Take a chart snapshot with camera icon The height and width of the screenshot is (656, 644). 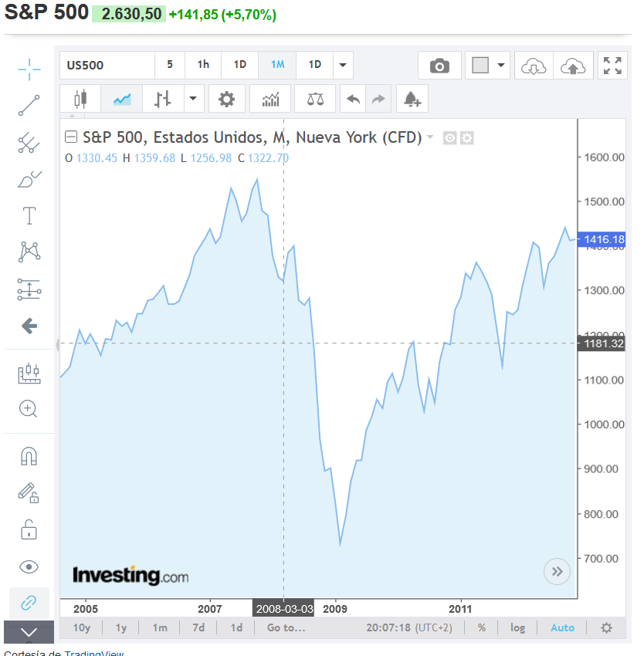click(439, 66)
